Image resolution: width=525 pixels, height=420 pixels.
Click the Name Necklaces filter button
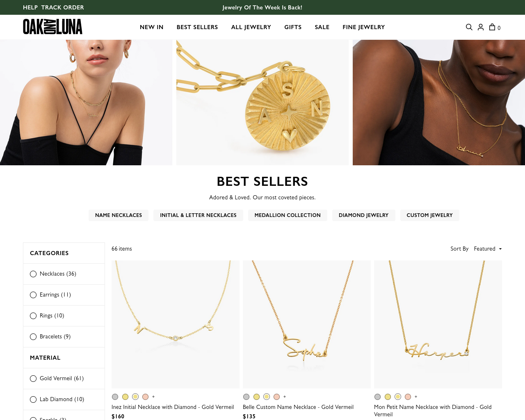(x=119, y=215)
